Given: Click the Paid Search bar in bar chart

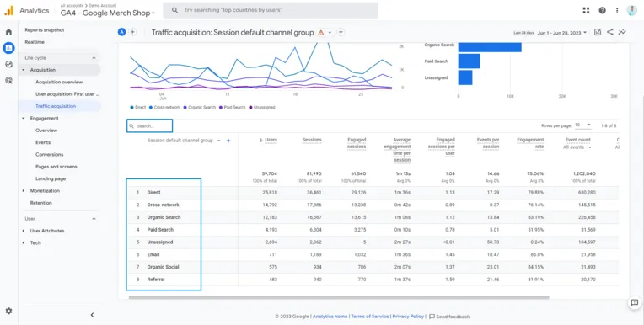Looking at the screenshot, I should click(x=469, y=61).
